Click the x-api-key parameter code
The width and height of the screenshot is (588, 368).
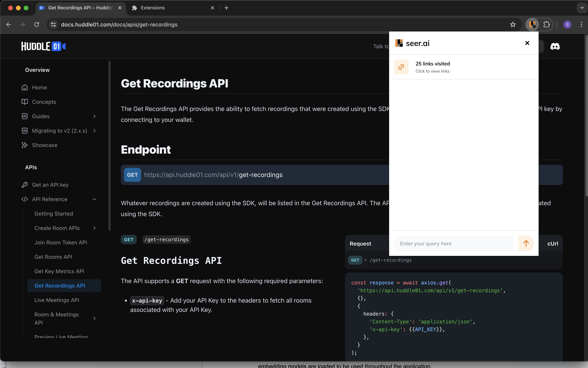(147, 301)
